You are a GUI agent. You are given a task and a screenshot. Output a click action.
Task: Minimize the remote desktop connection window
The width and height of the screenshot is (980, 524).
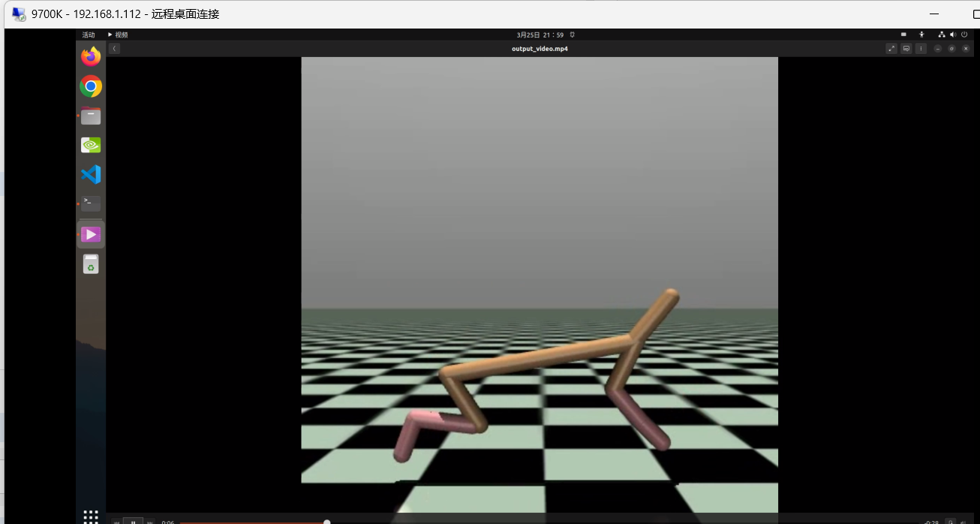[x=934, y=14]
